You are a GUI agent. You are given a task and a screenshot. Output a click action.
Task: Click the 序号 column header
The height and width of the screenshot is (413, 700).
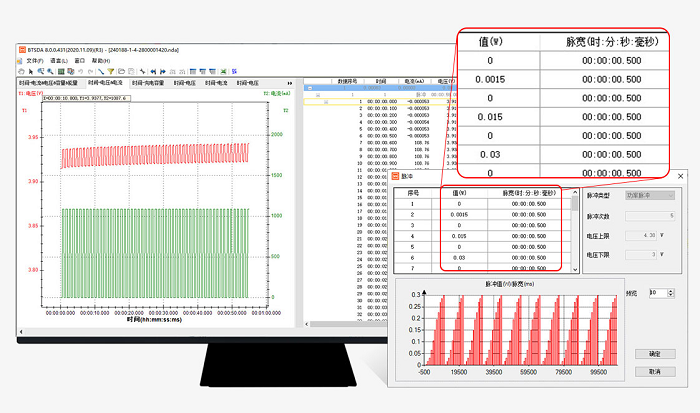[x=413, y=193]
